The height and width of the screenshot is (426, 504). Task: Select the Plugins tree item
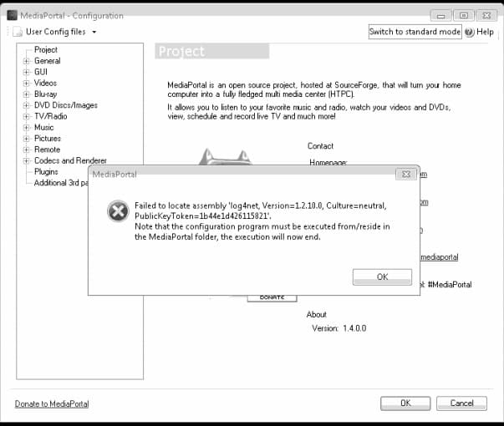coord(46,172)
